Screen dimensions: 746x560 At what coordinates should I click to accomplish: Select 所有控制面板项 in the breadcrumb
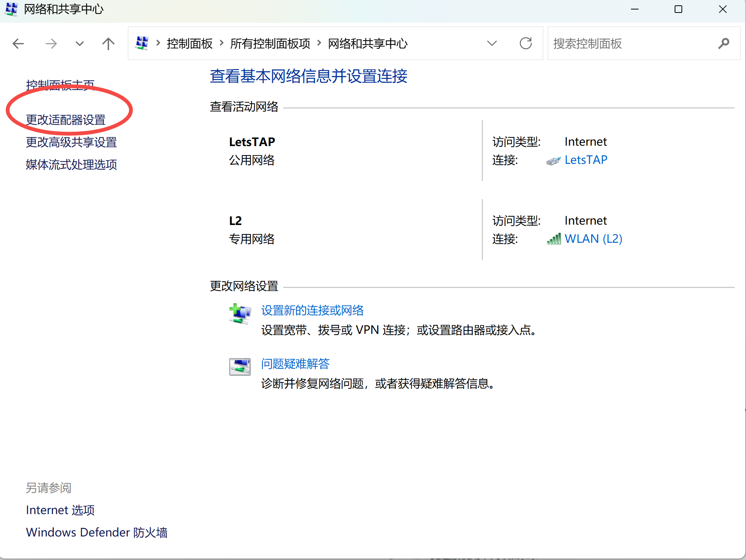click(270, 44)
